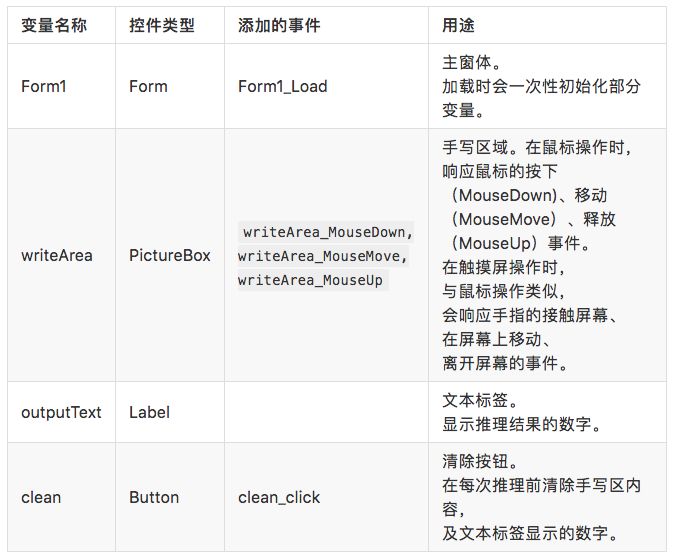675x558 pixels.
Task: Click the 显示推理结果的数字 description line
Action: [521, 425]
